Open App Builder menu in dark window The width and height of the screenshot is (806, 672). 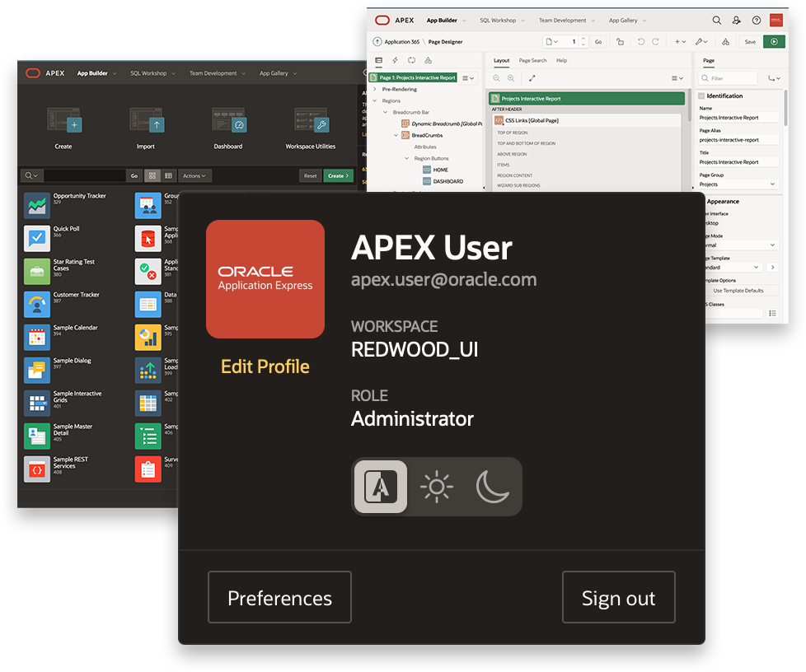point(96,73)
